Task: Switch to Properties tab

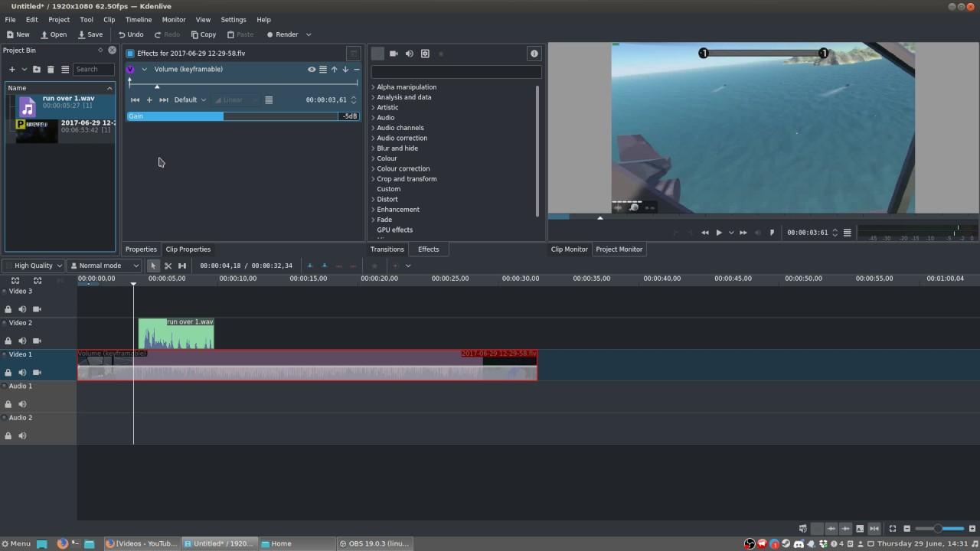Action: [141, 249]
